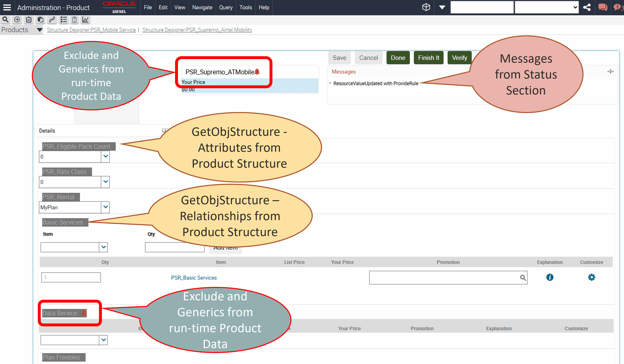Click the bulleted list toolbar icon

point(64,20)
